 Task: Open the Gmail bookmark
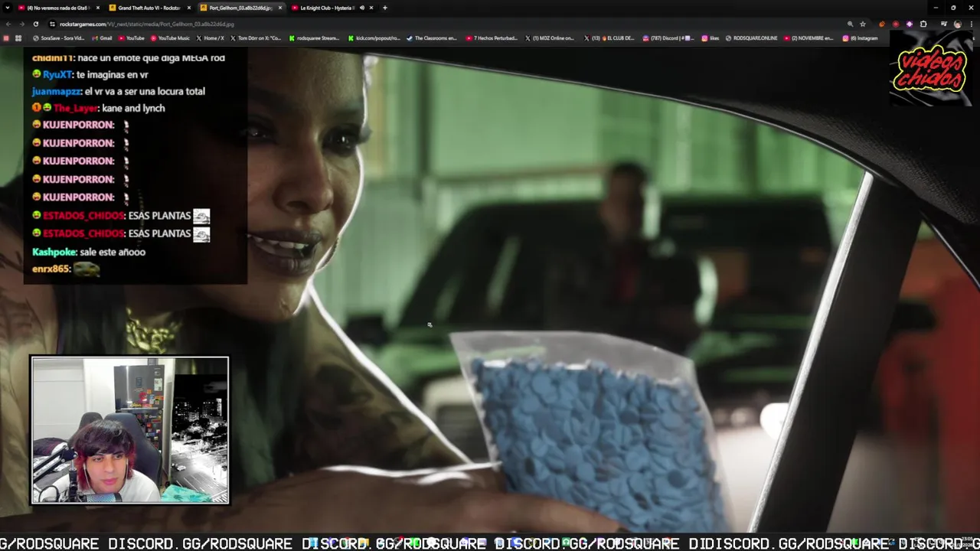[103, 37]
